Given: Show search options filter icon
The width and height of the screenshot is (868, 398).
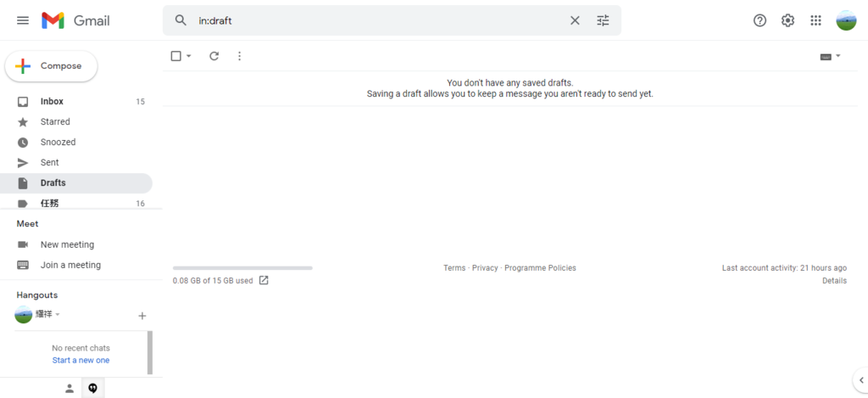Looking at the screenshot, I should point(603,20).
